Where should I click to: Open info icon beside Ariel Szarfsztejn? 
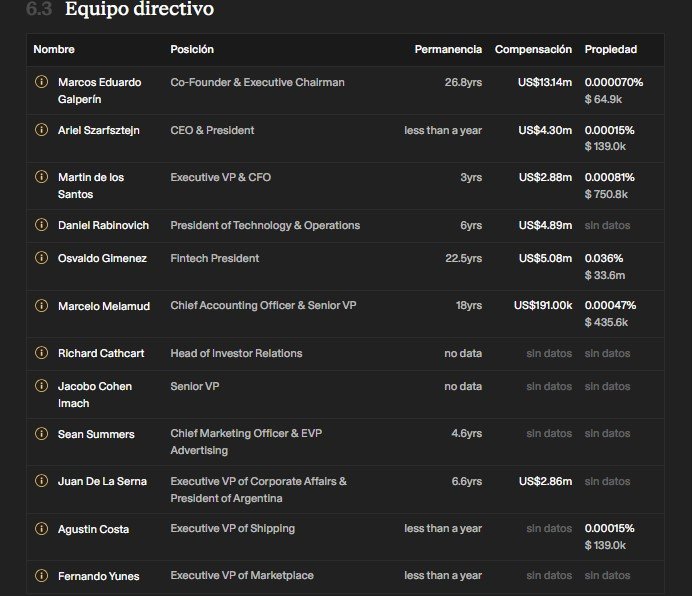(41, 129)
